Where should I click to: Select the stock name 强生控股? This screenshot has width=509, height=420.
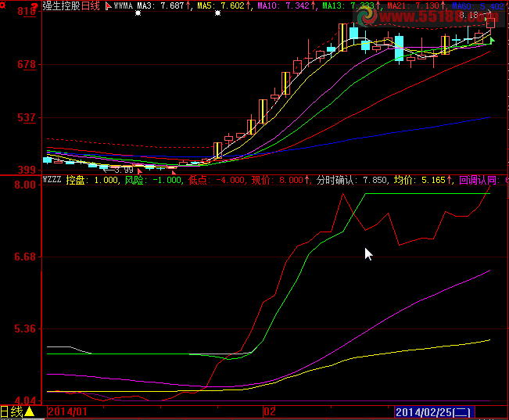pos(61,6)
